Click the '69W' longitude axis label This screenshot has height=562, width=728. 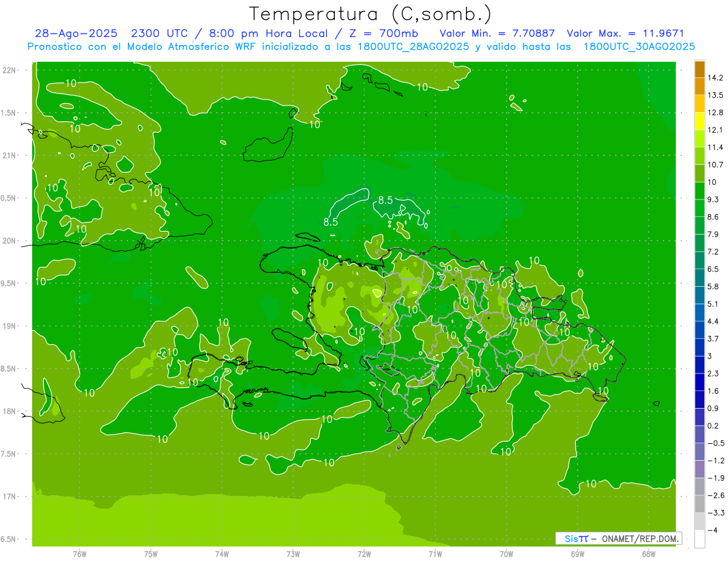tap(578, 554)
